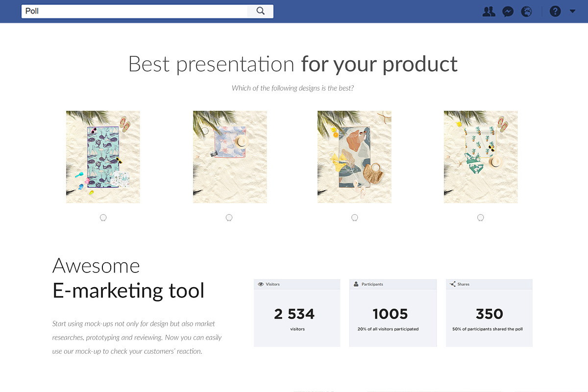The height and width of the screenshot is (392, 588).
Task: Click the Shares panel header
Action: click(x=489, y=284)
